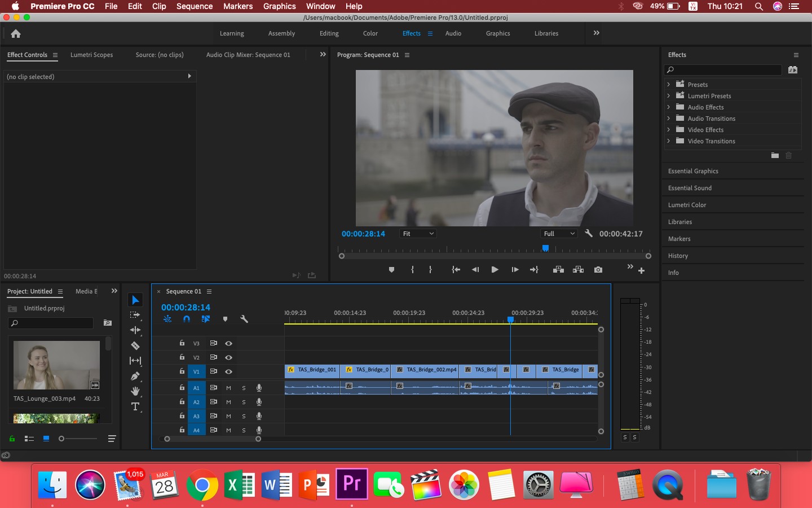Open timeline display settings wrench
The width and height of the screenshot is (812, 508).
[x=244, y=319]
